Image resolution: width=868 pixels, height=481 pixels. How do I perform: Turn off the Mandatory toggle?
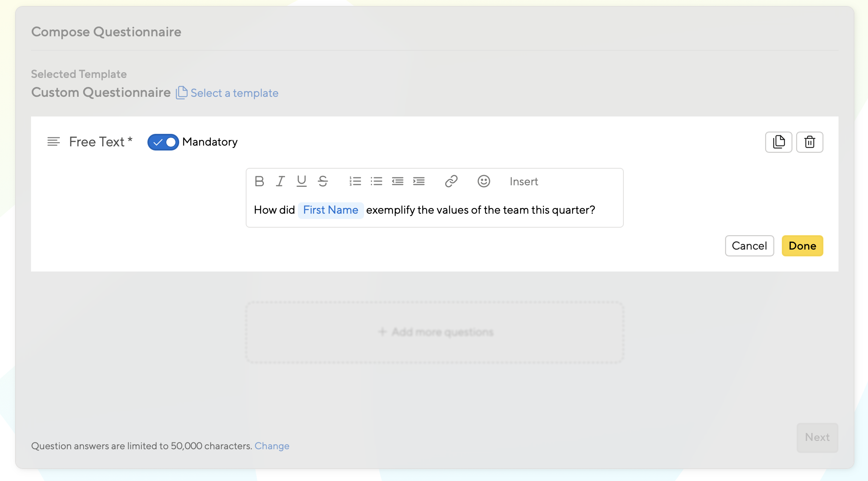163,142
